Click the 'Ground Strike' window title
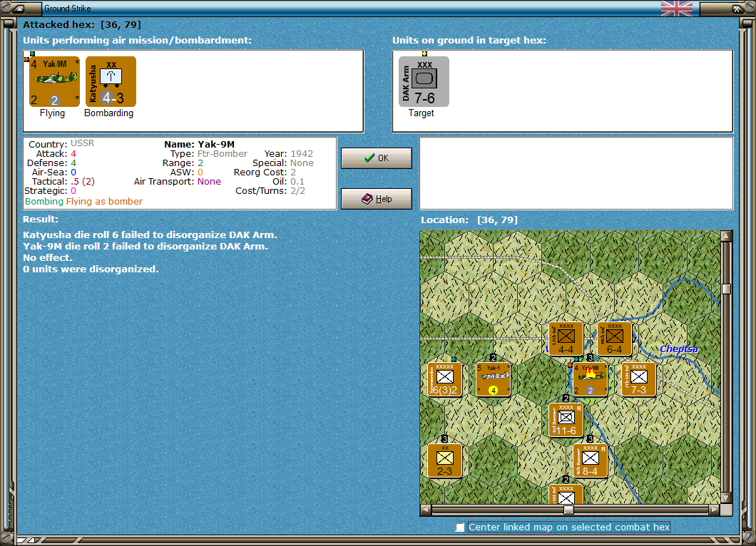756x546 pixels. click(x=68, y=8)
